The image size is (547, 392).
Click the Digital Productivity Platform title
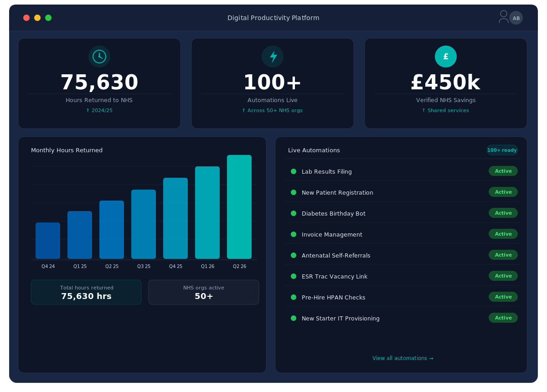tap(273, 18)
